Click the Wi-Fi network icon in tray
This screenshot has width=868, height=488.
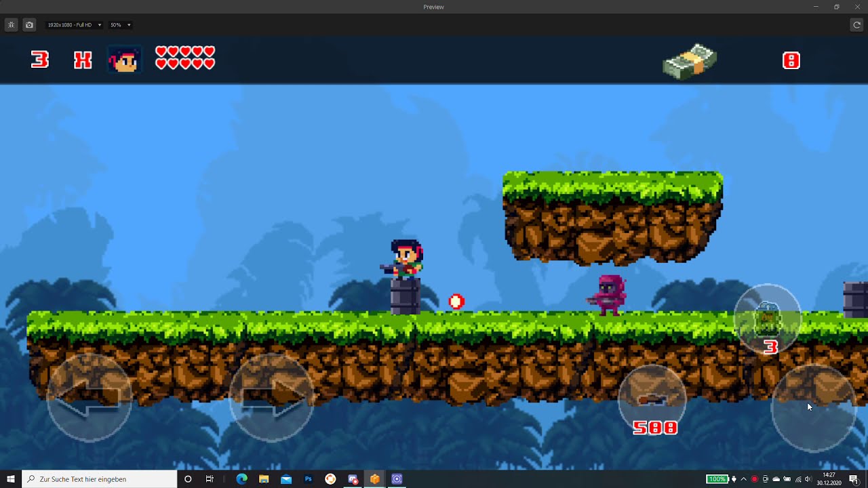798,479
